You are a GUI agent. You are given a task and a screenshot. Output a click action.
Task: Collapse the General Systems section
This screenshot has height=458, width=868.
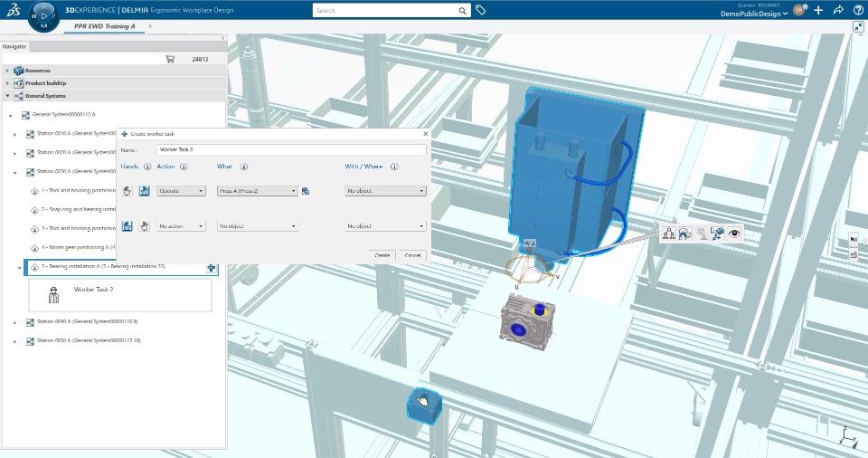point(7,96)
